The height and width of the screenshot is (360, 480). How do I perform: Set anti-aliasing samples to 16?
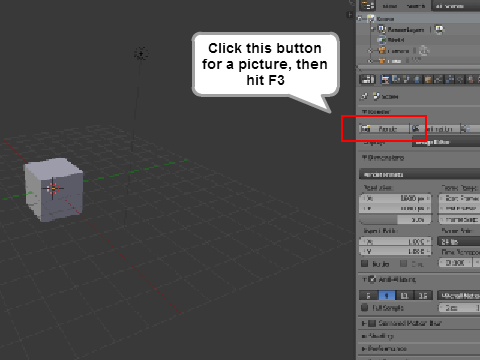pos(423,295)
